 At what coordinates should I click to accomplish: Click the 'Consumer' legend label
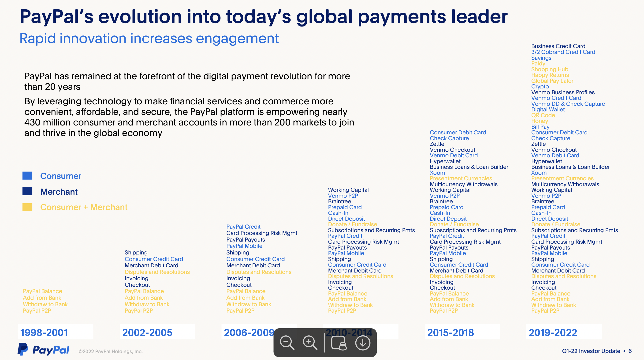pos(61,176)
